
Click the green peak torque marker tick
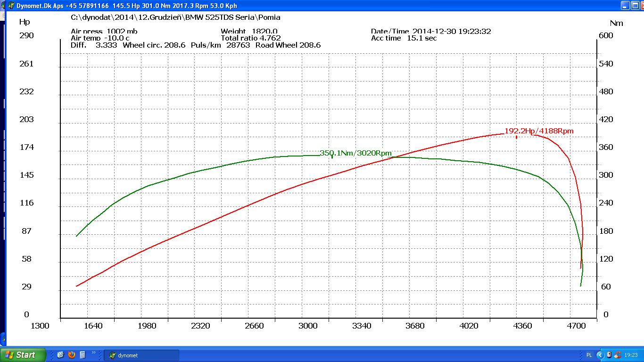(332, 156)
